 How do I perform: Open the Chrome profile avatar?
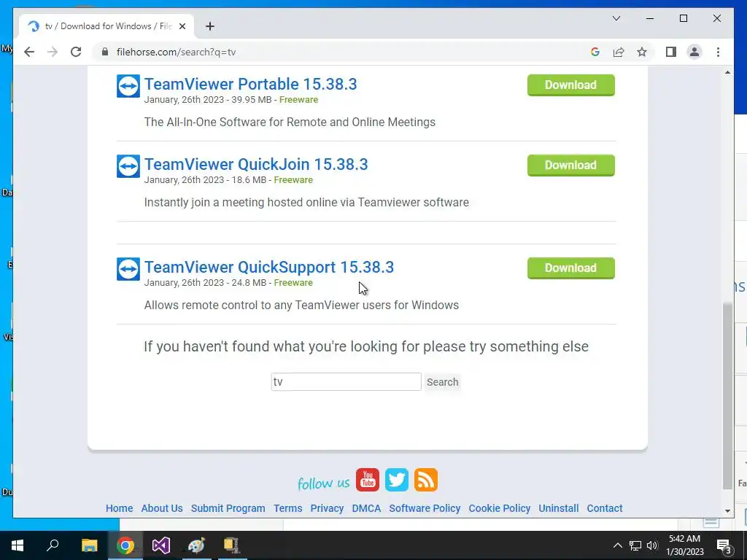694,52
